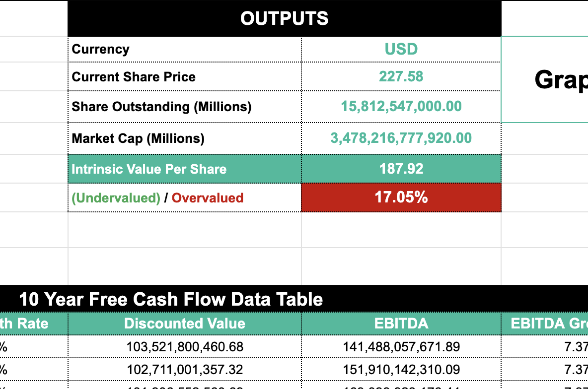588x389 pixels.
Task: Select the 15,812,547,000.00 shares cell
Action: click(401, 107)
